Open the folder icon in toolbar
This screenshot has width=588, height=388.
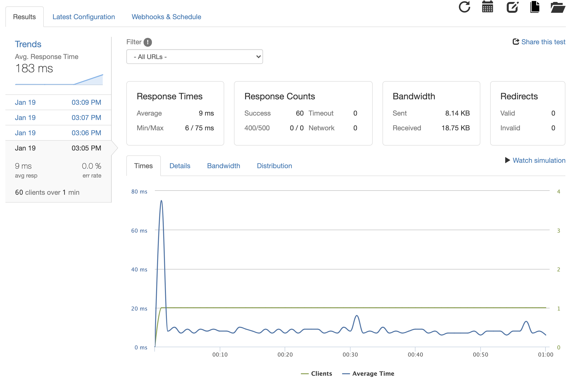(558, 7)
